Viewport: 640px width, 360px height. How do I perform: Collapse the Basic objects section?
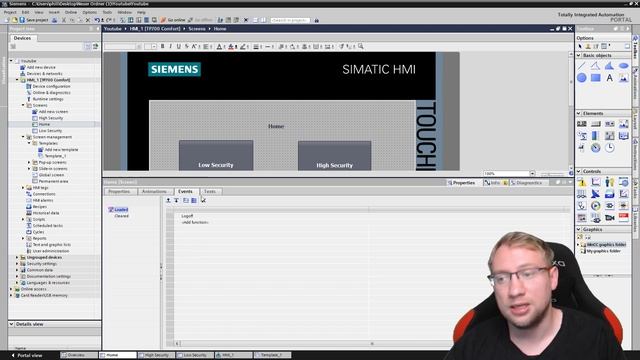[x=579, y=55]
